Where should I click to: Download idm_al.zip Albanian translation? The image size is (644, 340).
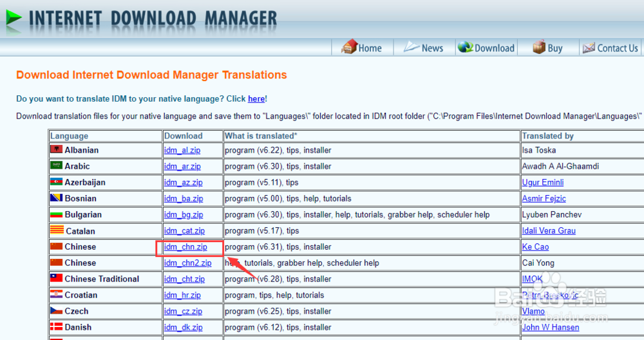182,150
